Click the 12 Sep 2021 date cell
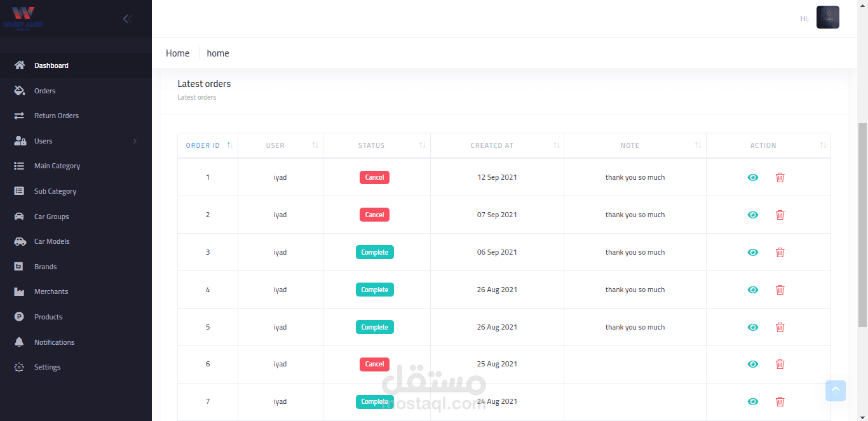Viewport: 868px width, 421px height. click(497, 177)
